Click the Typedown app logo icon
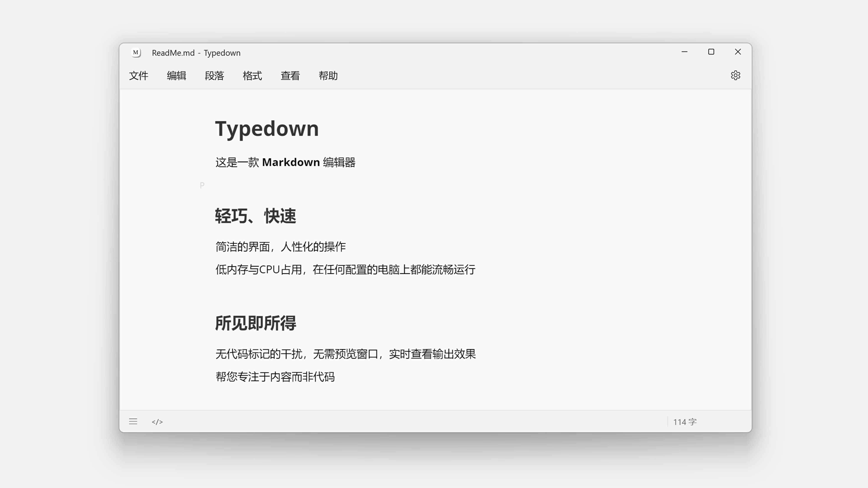The image size is (868, 488). click(x=136, y=52)
